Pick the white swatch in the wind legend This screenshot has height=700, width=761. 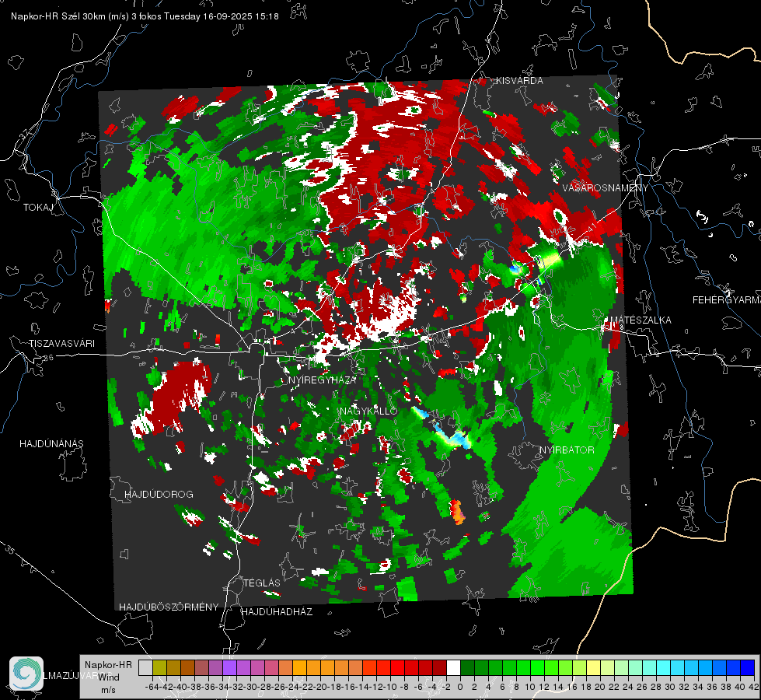coord(453,668)
